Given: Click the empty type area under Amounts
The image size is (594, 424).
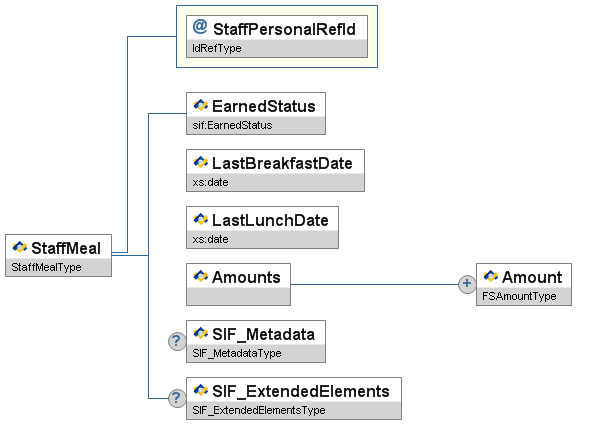Looking at the screenshot, I should click(x=238, y=296).
